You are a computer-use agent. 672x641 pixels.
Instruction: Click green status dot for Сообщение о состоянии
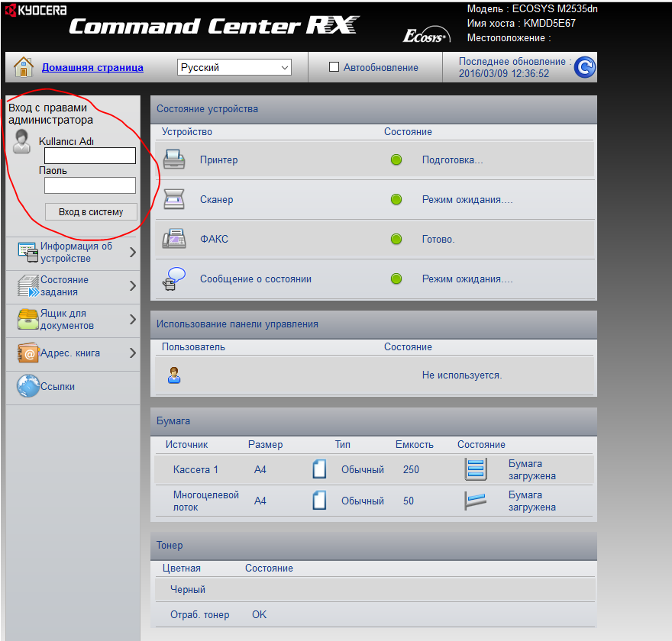(396, 279)
